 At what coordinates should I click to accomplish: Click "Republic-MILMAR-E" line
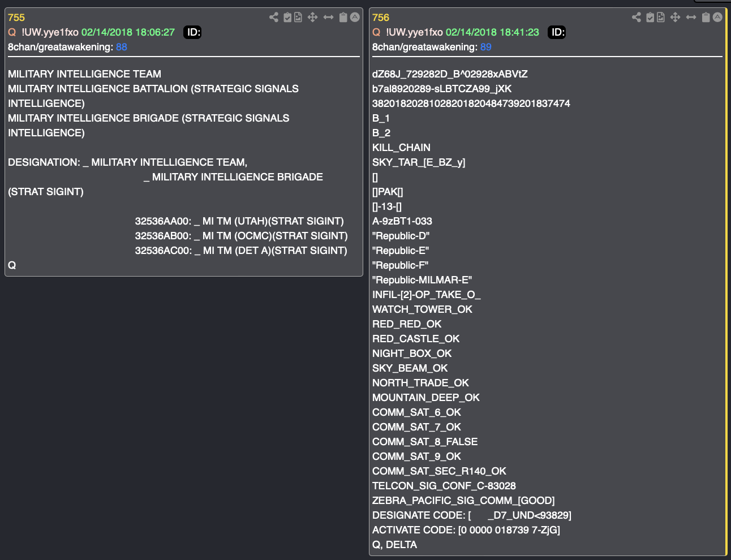coord(422,280)
